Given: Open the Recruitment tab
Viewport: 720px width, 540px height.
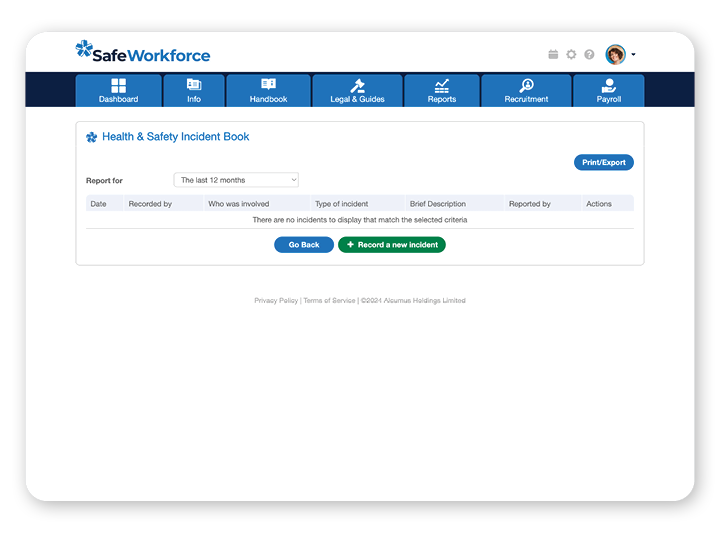Looking at the screenshot, I should click(x=526, y=91).
